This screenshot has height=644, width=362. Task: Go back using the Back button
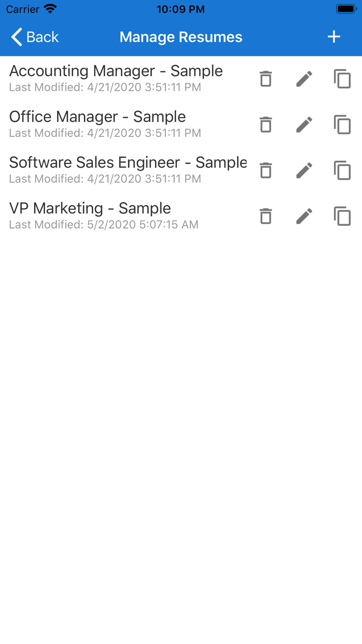pyautogui.click(x=35, y=37)
